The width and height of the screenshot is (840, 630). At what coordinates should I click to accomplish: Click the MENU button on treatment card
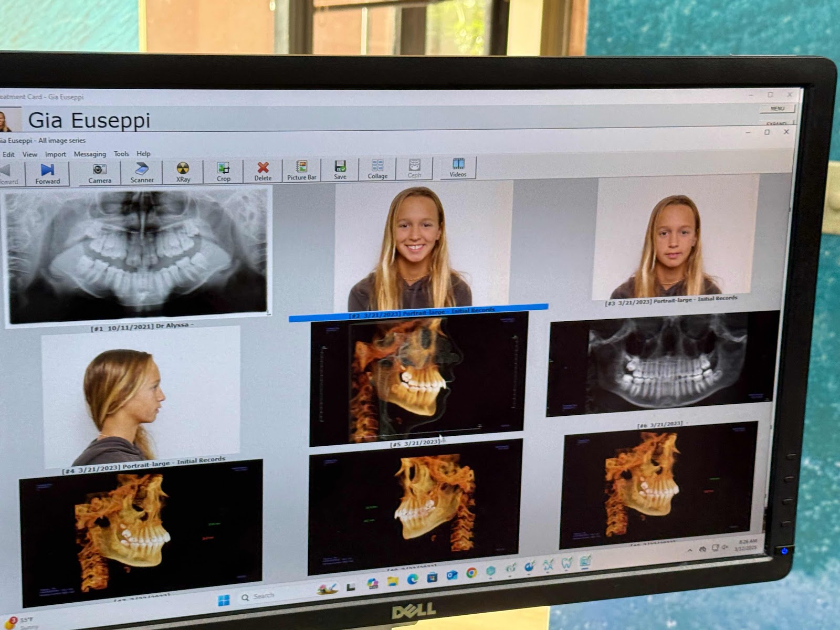[777, 108]
